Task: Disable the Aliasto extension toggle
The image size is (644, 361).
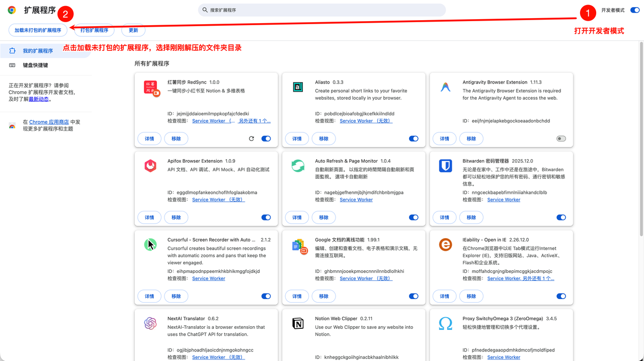Action: click(x=414, y=138)
